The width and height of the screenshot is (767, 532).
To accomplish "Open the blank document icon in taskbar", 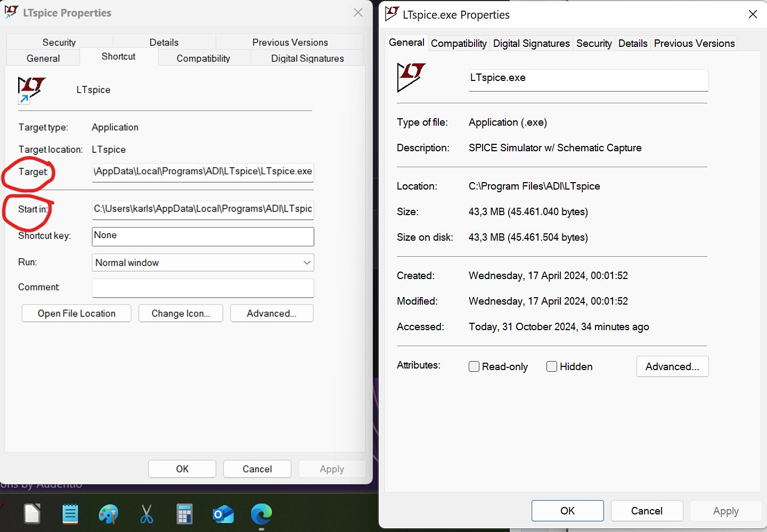I will tap(32, 514).
